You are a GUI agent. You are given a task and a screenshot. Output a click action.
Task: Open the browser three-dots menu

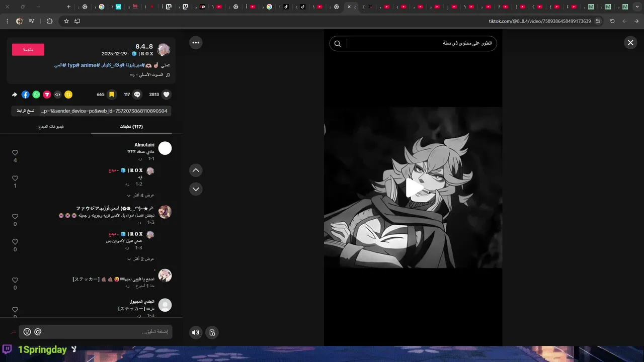pyautogui.click(x=7, y=21)
